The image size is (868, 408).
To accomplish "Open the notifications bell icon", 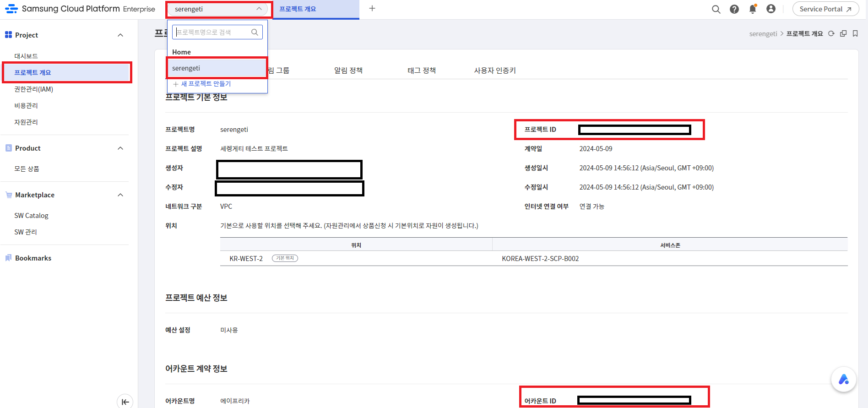I will coord(753,9).
